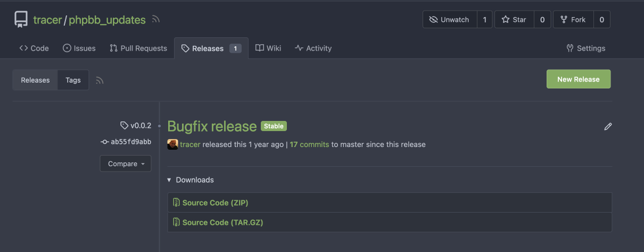Star the phpbb_updates repository
Viewport: 644px width, 252px height.
pos(514,20)
